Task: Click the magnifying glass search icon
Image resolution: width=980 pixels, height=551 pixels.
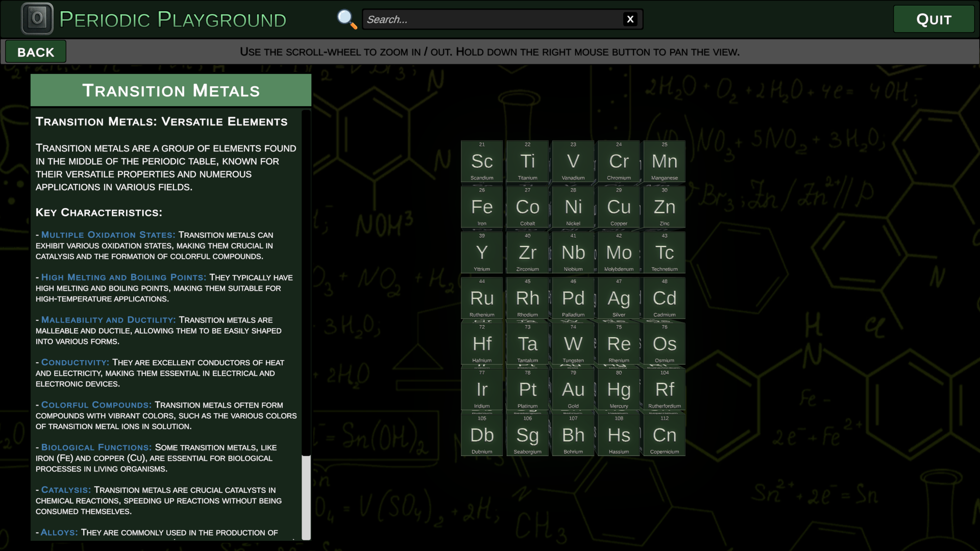Action: [x=347, y=19]
